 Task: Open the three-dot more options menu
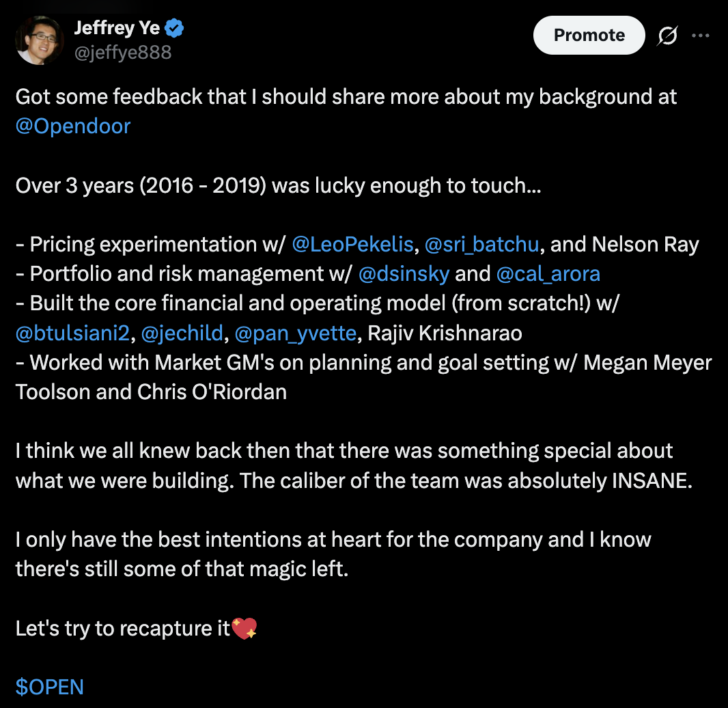(x=701, y=36)
